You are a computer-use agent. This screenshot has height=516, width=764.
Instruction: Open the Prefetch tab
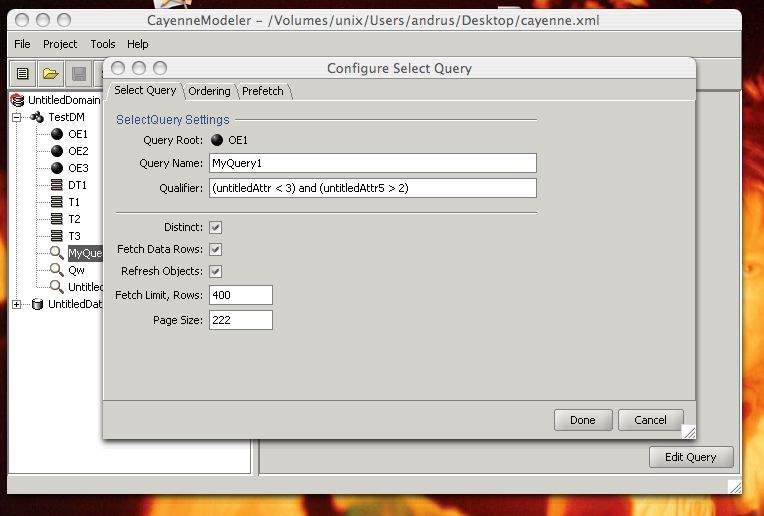263,91
